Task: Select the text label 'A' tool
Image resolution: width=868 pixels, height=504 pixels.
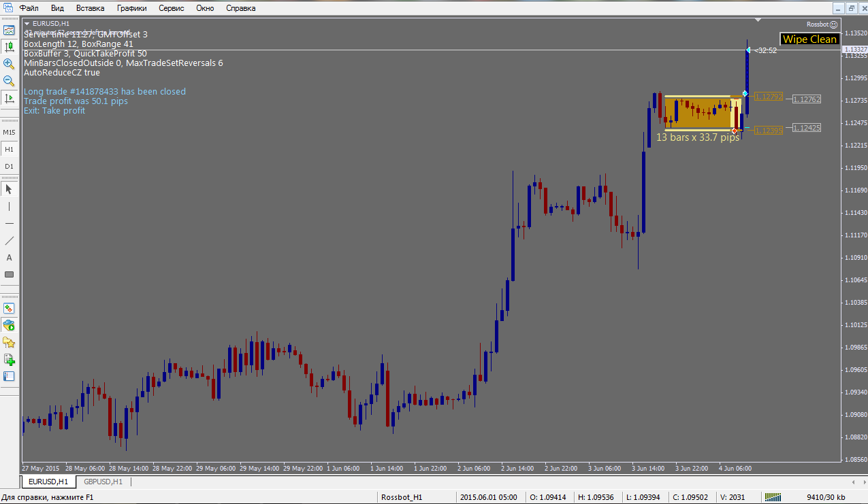Action: coord(9,258)
